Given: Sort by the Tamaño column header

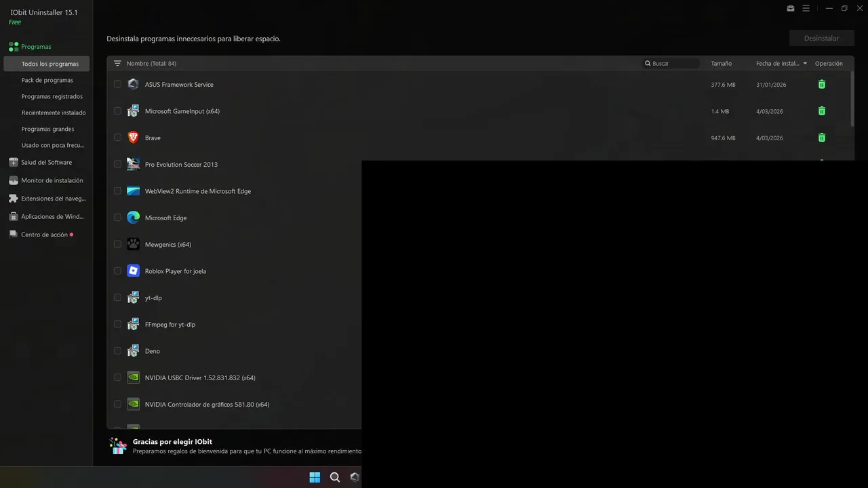Looking at the screenshot, I should (x=721, y=63).
